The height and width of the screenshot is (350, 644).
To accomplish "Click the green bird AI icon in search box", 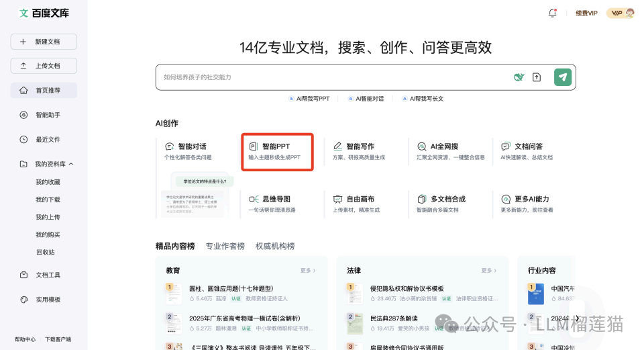I will tap(519, 77).
